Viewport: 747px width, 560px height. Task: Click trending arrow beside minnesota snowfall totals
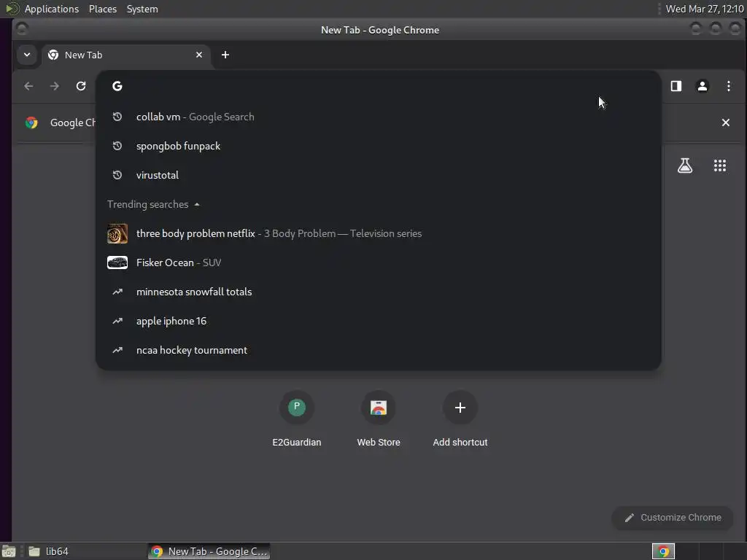pyautogui.click(x=117, y=292)
